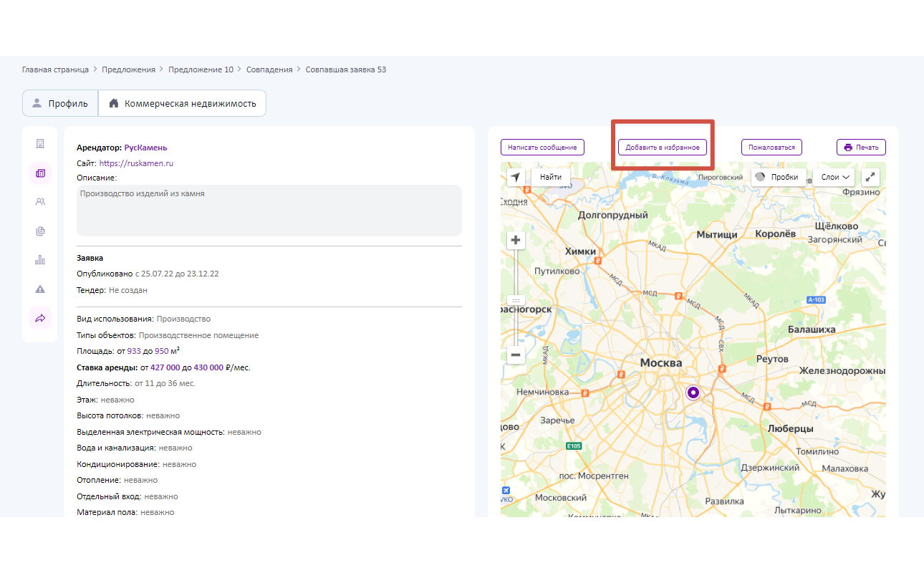
Task: Click the airport airplane icon on the map
Action: (x=505, y=491)
